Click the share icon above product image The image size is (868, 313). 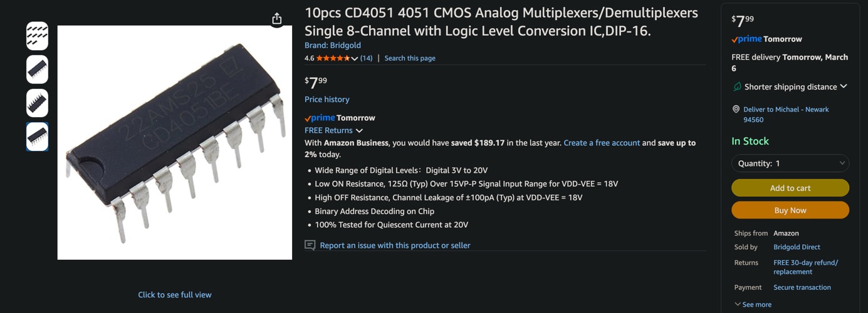coord(277,19)
